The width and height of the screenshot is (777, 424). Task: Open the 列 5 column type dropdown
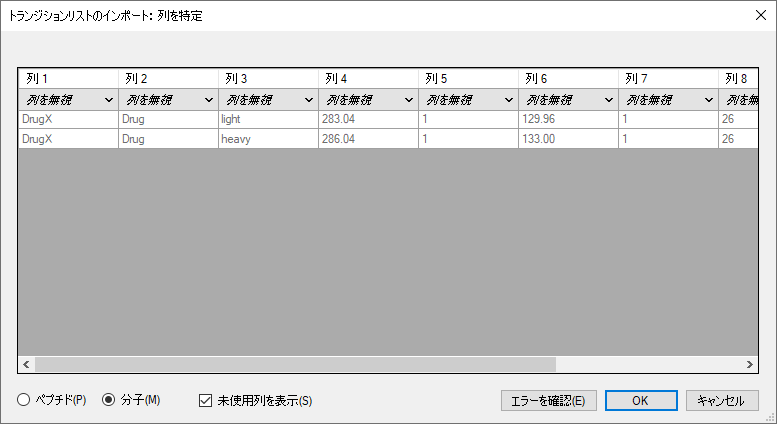click(x=468, y=100)
